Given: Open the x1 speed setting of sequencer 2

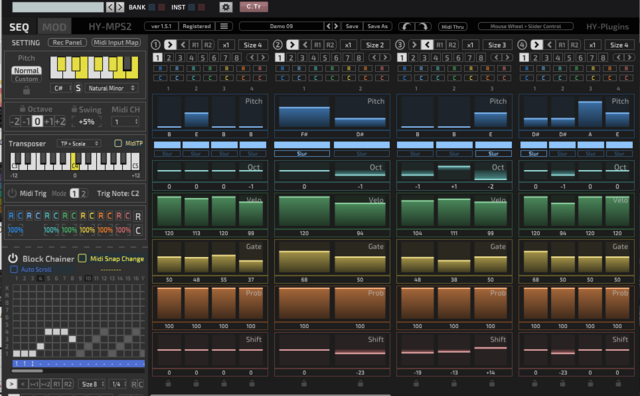Looking at the screenshot, I should point(348,45).
